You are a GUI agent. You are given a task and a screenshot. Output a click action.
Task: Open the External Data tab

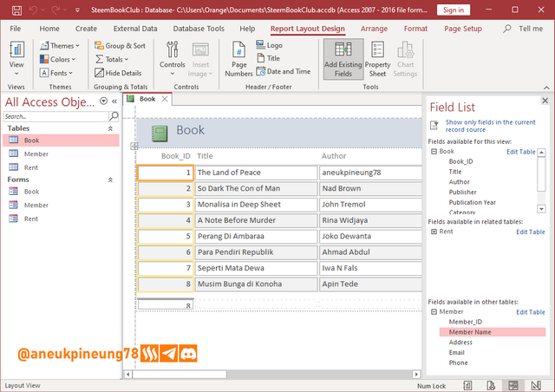point(135,29)
